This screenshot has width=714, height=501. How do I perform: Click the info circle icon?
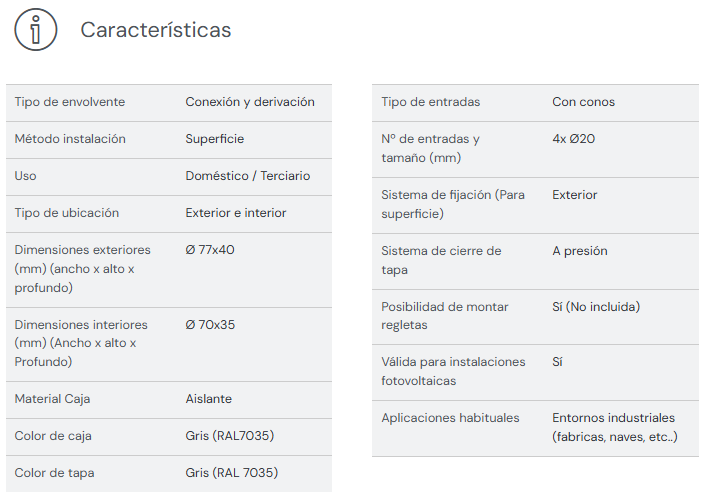tap(36, 30)
